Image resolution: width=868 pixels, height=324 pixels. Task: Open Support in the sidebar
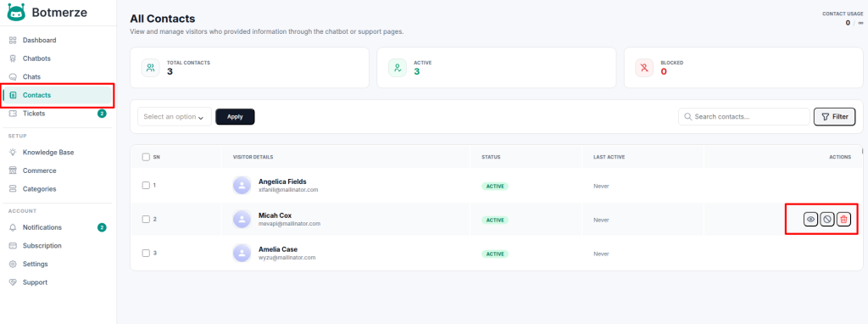click(58, 282)
